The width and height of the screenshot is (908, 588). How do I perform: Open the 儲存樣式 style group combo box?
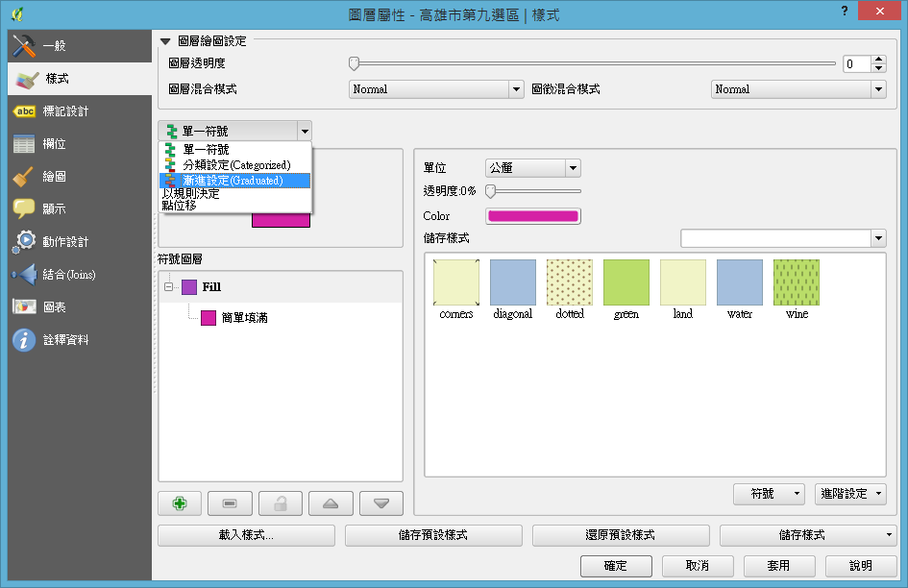(782, 238)
